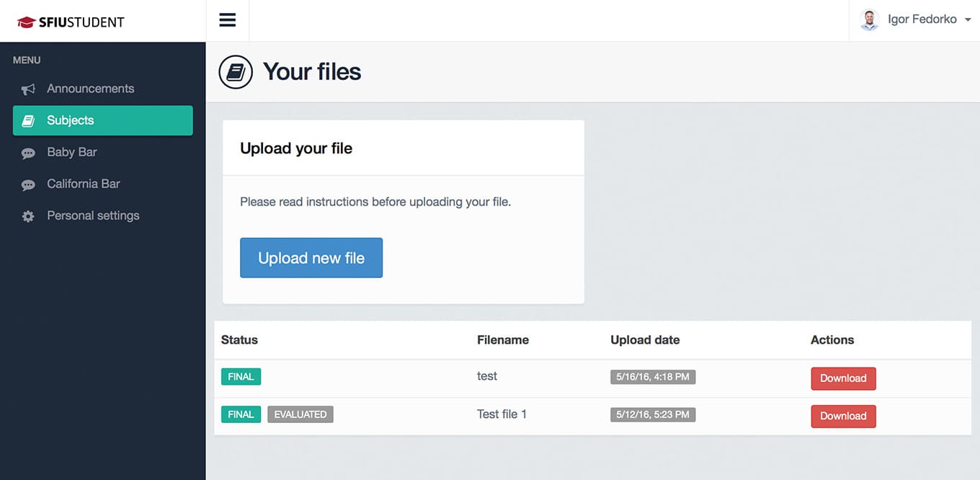Open Personal settings page
The height and width of the screenshot is (480, 980).
click(103, 215)
